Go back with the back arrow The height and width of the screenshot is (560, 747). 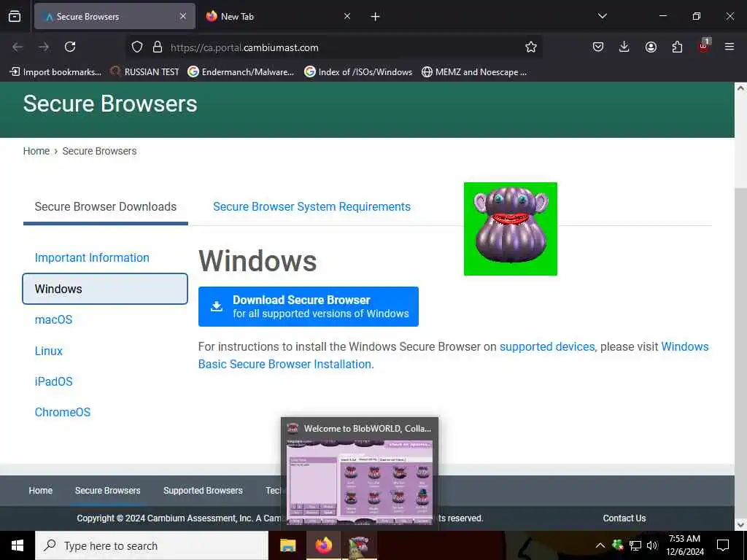coord(18,47)
